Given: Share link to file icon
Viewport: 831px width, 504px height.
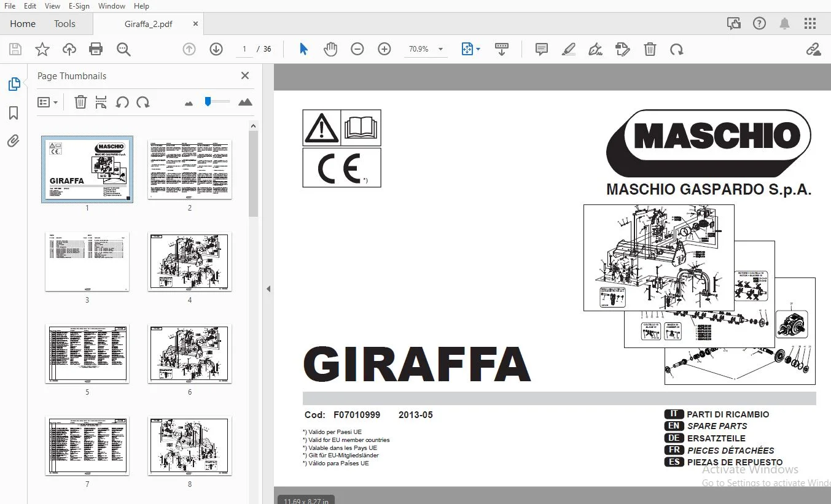Looking at the screenshot, I should (814, 49).
